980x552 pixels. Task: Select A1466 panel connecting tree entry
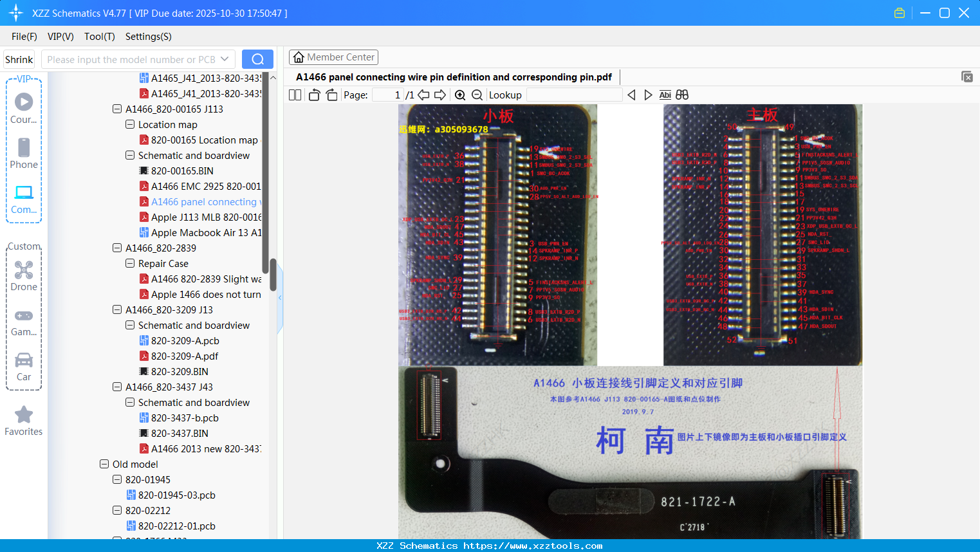[x=200, y=202]
